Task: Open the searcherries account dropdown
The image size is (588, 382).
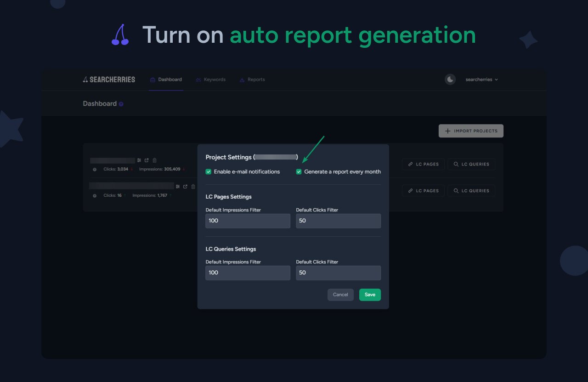Action: point(481,80)
